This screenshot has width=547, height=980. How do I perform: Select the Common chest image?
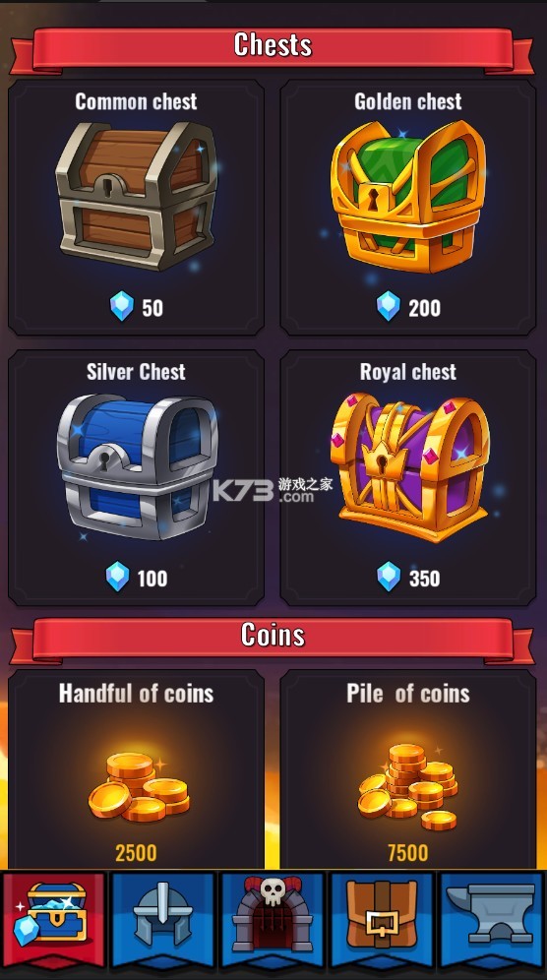click(137, 196)
